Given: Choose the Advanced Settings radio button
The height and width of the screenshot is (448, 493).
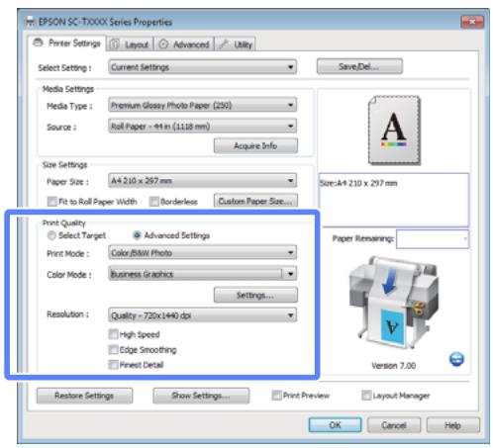Looking at the screenshot, I should tap(137, 235).
